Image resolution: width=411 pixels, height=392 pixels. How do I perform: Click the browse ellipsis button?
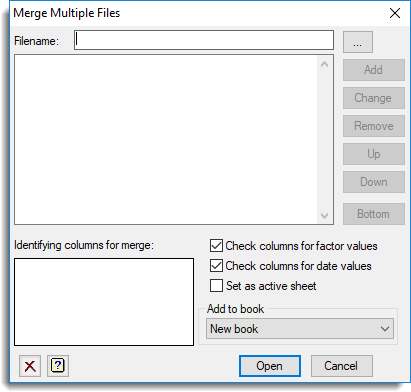pyautogui.click(x=358, y=42)
